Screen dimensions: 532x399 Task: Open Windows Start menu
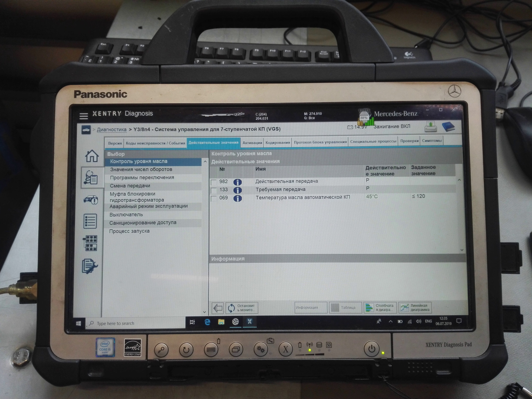pyautogui.click(x=78, y=323)
